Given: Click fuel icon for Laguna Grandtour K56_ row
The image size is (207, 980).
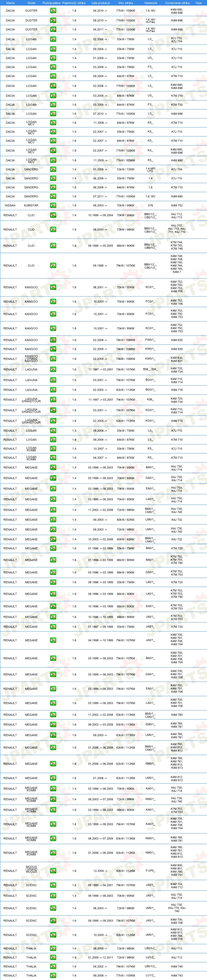Looking at the screenshot, I should [53, 400].
